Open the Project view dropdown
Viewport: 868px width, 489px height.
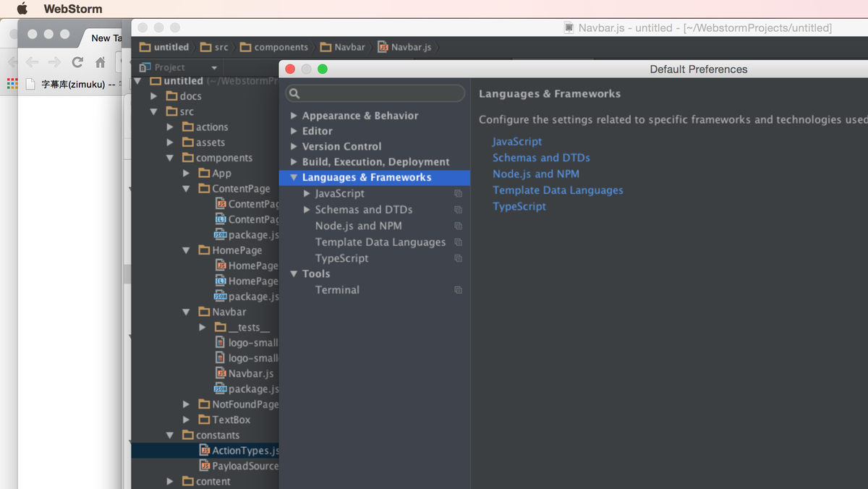click(x=214, y=68)
